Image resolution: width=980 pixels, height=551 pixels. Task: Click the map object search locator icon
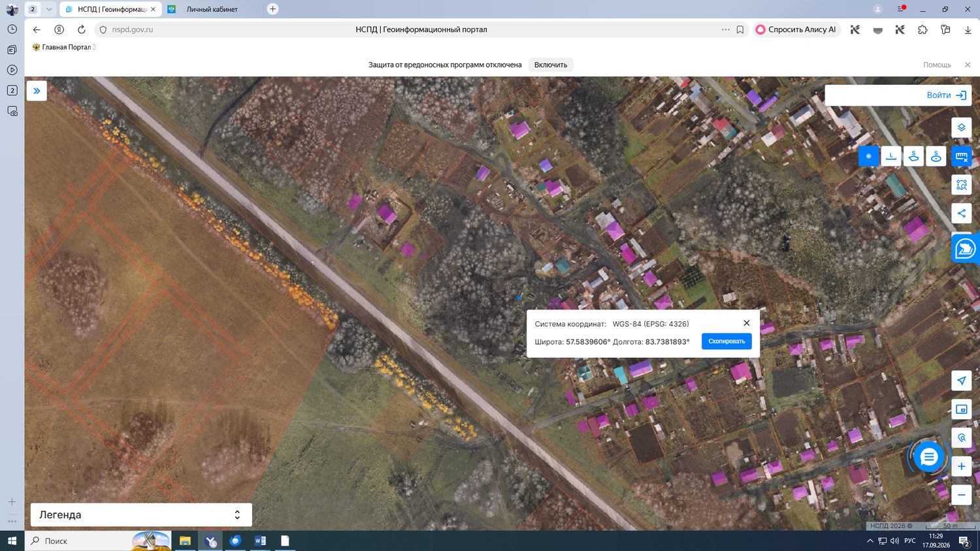[x=961, y=437]
